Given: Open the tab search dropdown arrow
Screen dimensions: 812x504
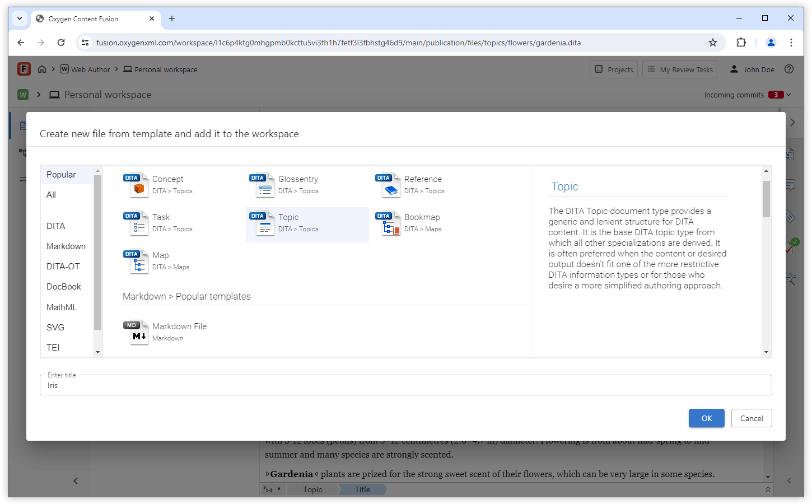Looking at the screenshot, I should click(x=20, y=18).
